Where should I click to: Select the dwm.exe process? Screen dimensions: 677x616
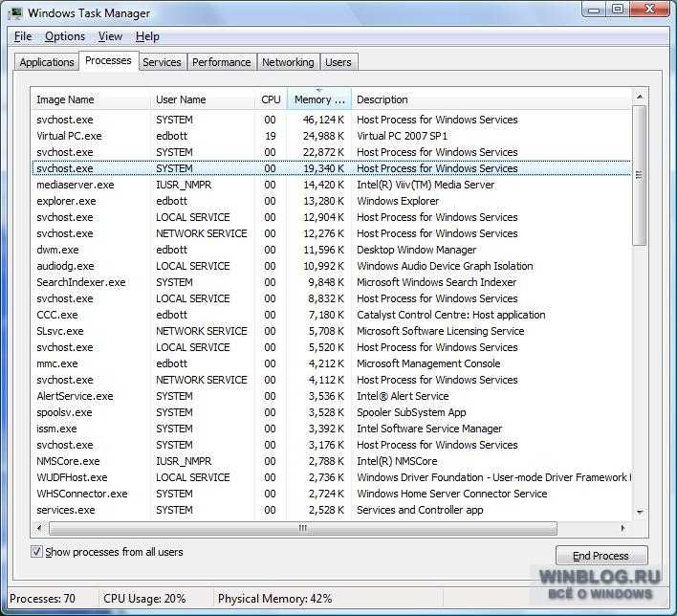[x=331, y=250]
